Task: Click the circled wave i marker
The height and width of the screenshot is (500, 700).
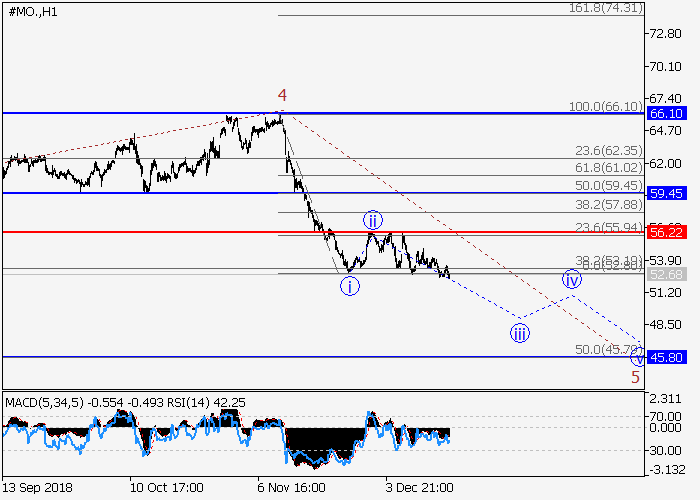Action: click(349, 287)
